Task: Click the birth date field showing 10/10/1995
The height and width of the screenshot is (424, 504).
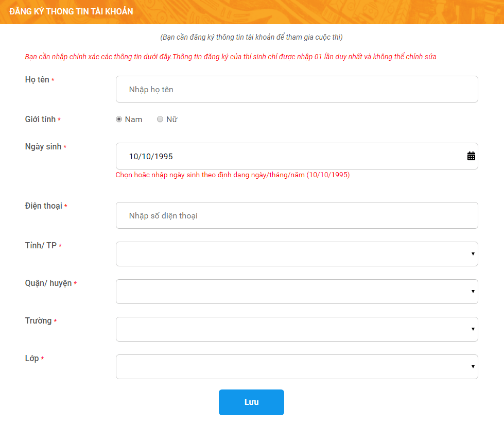Action: tap(288, 156)
